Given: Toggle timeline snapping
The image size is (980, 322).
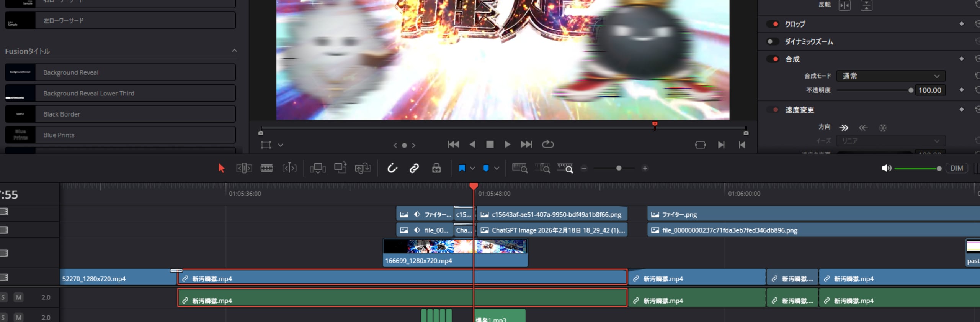Looking at the screenshot, I should coord(392,168).
